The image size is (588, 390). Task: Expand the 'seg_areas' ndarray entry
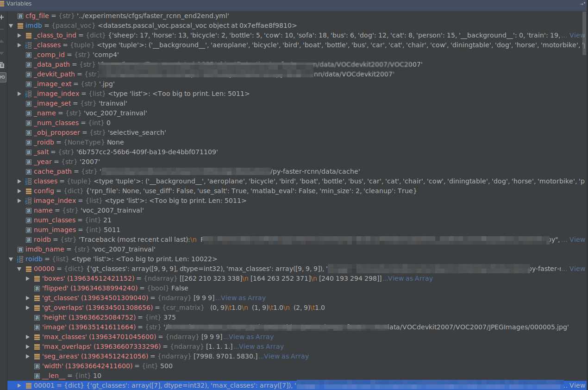27,356
